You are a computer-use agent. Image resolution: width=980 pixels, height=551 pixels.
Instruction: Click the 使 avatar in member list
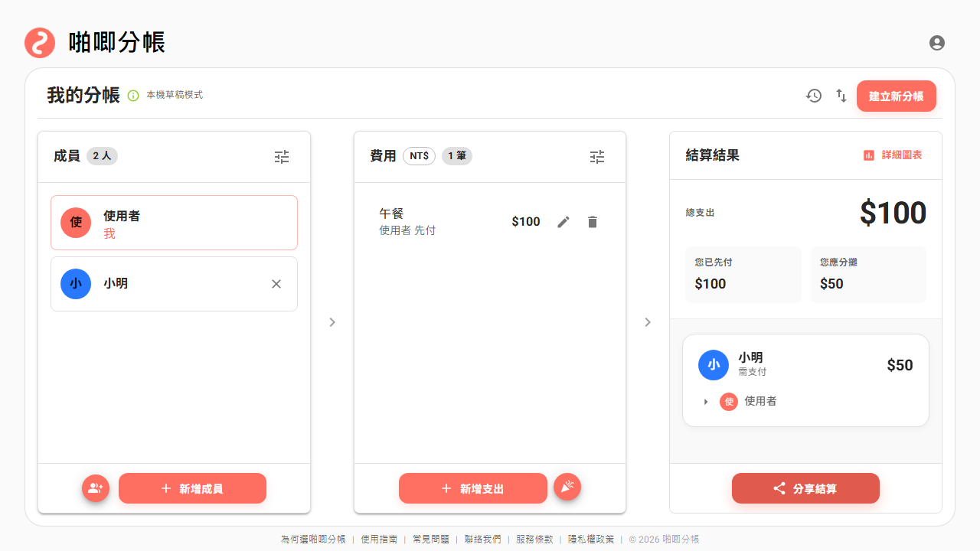tap(76, 223)
